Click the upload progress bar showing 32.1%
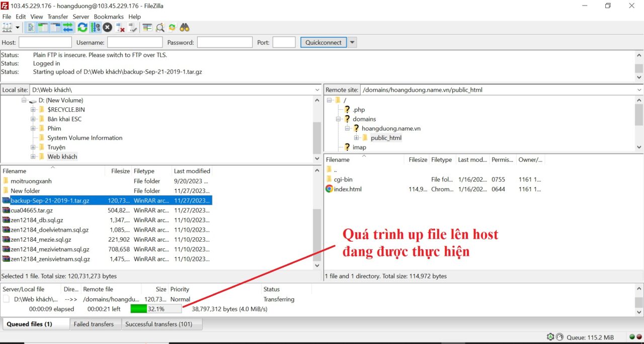The height and width of the screenshot is (344, 644). tap(156, 309)
